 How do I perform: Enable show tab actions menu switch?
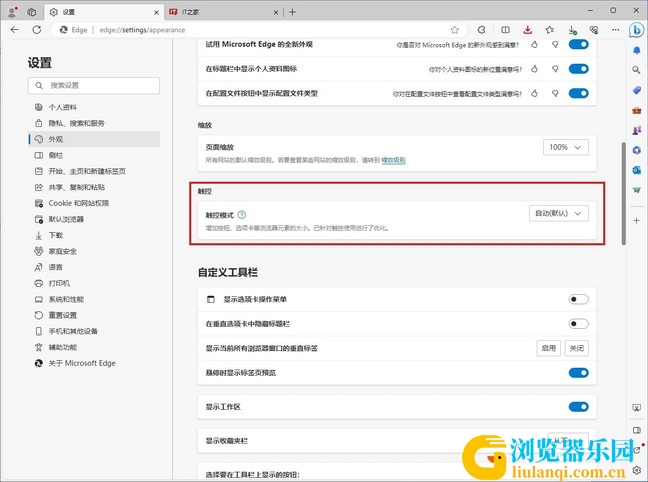point(578,299)
